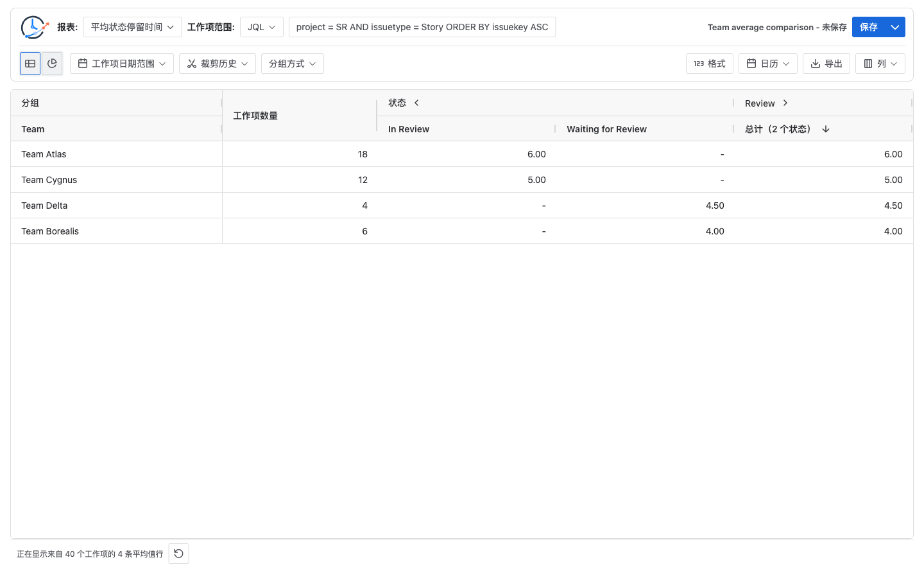Click the columns icon in 列 button
The image size is (924, 578).
click(868, 64)
